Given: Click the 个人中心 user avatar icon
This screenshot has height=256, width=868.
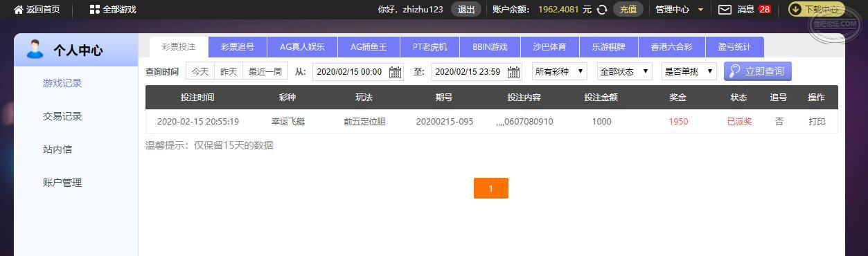Looking at the screenshot, I should [35, 49].
